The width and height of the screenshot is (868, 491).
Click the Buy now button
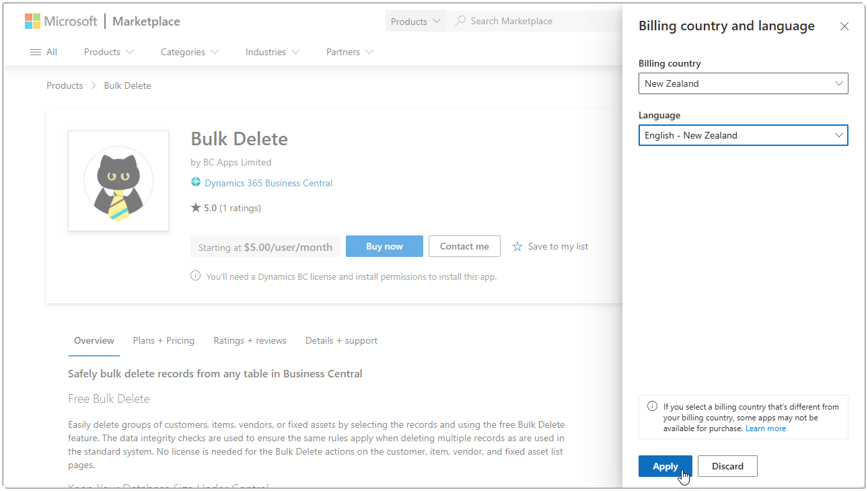384,246
